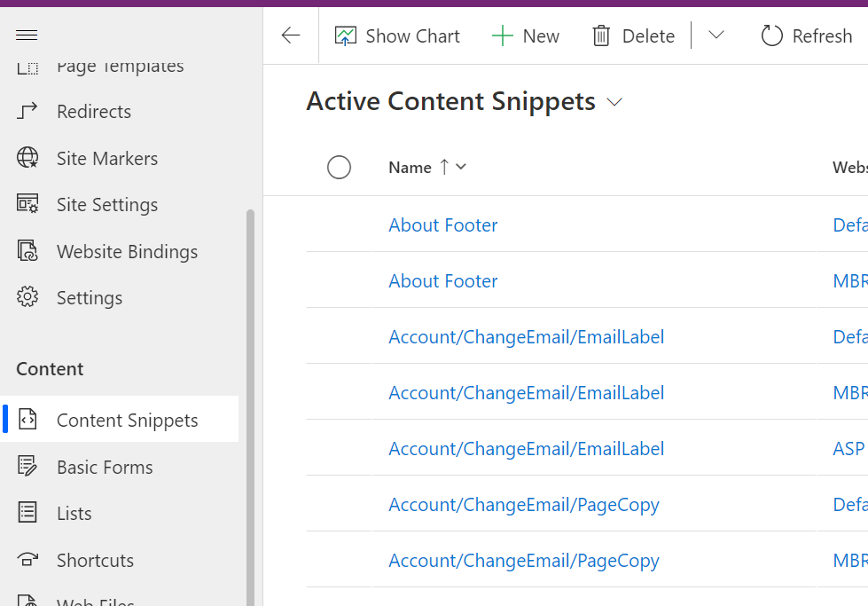Go back with the left arrow
This screenshot has height=606, width=868.
coord(291,36)
